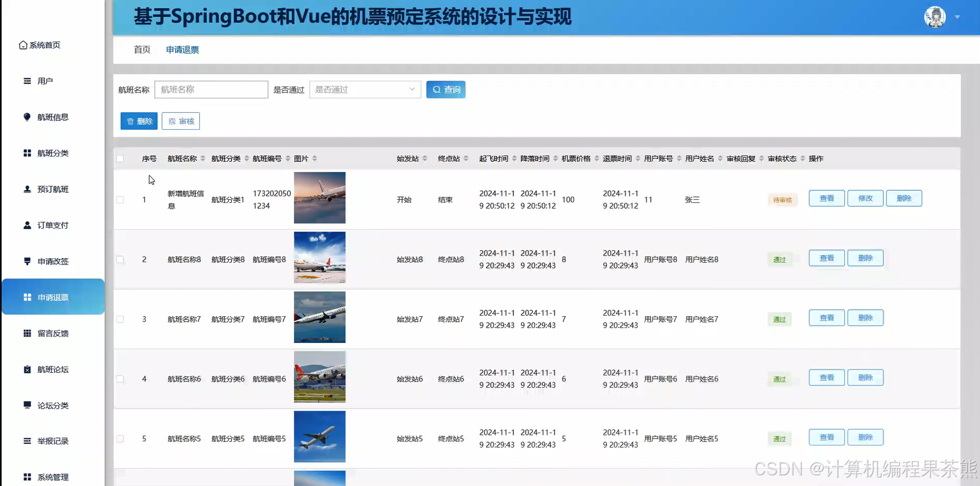Sort by 机票价格 column arrows

(597, 159)
